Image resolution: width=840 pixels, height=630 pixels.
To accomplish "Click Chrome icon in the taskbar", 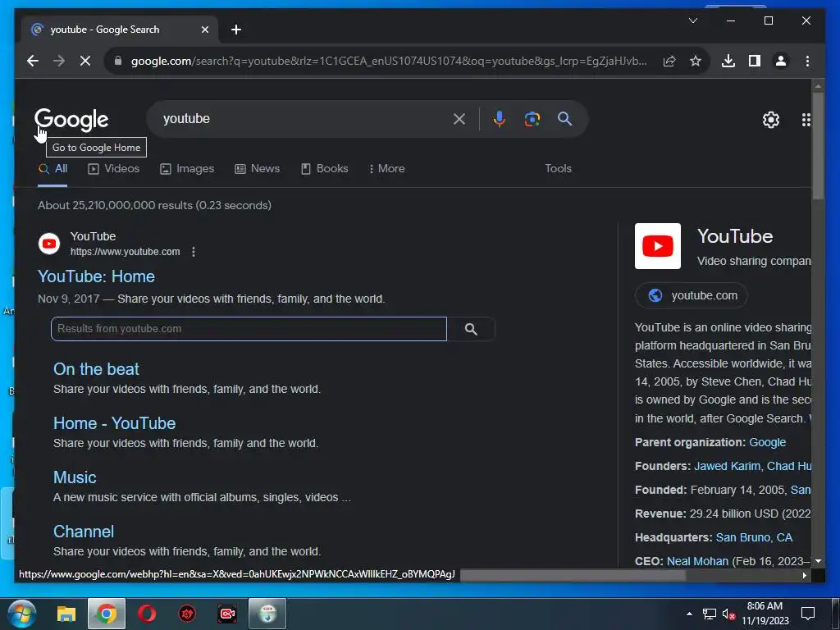I will [x=107, y=614].
